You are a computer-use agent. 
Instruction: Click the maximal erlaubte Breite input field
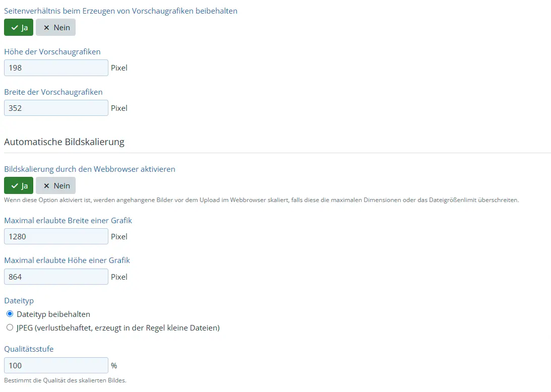[56, 236]
